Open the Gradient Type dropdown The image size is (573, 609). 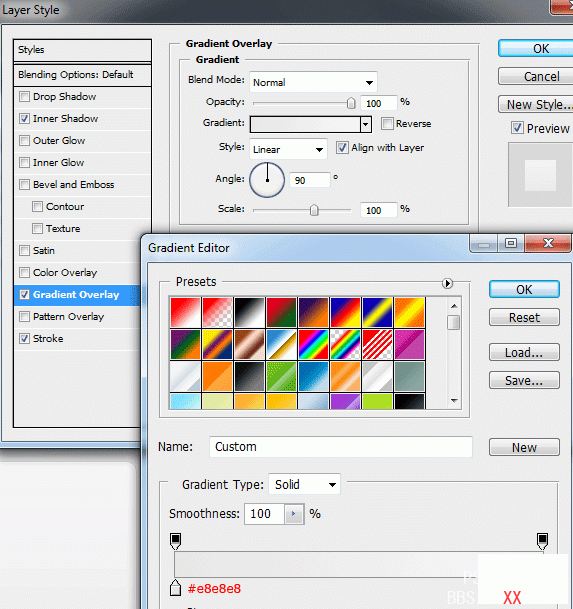click(305, 484)
